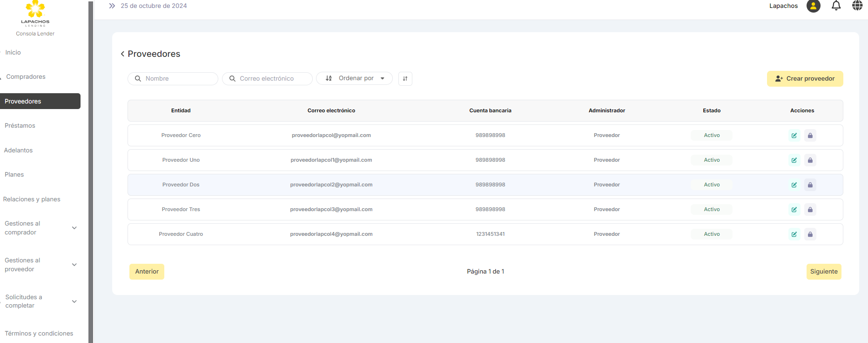Image resolution: width=868 pixels, height=343 pixels.
Task: Click the Crear proveedor button
Action: pyautogui.click(x=804, y=79)
